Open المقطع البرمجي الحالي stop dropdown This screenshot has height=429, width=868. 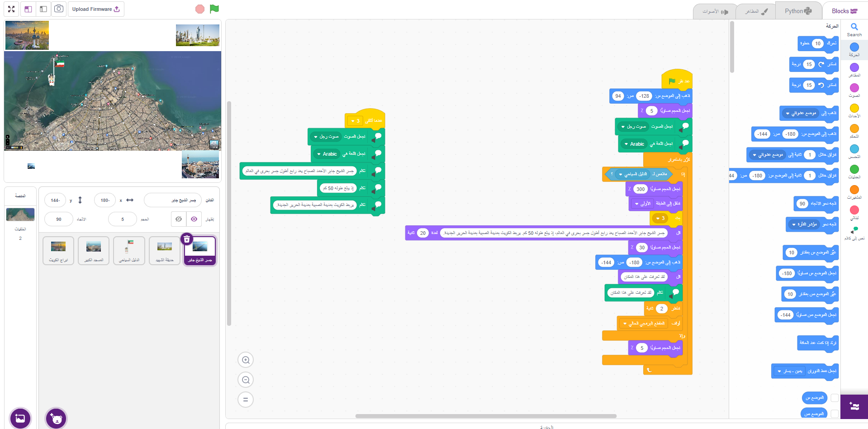[644, 324]
